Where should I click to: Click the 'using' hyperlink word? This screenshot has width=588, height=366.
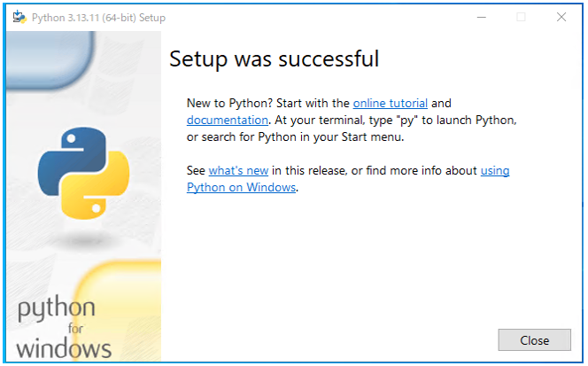coord(495,171)
